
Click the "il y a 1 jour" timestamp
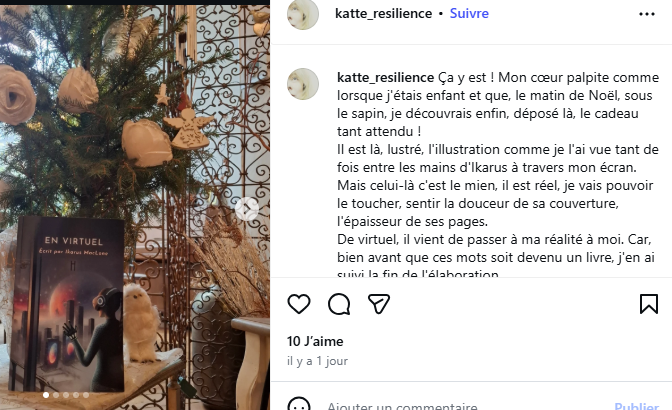317,361
